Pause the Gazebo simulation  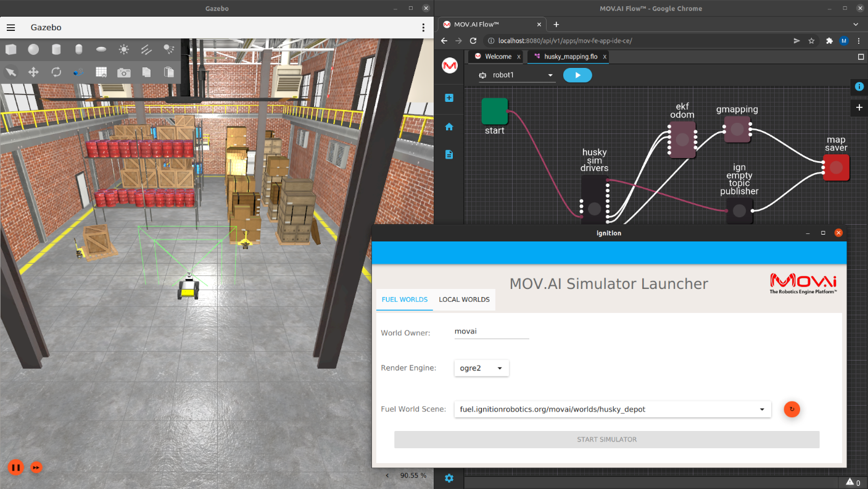[16, 467]
